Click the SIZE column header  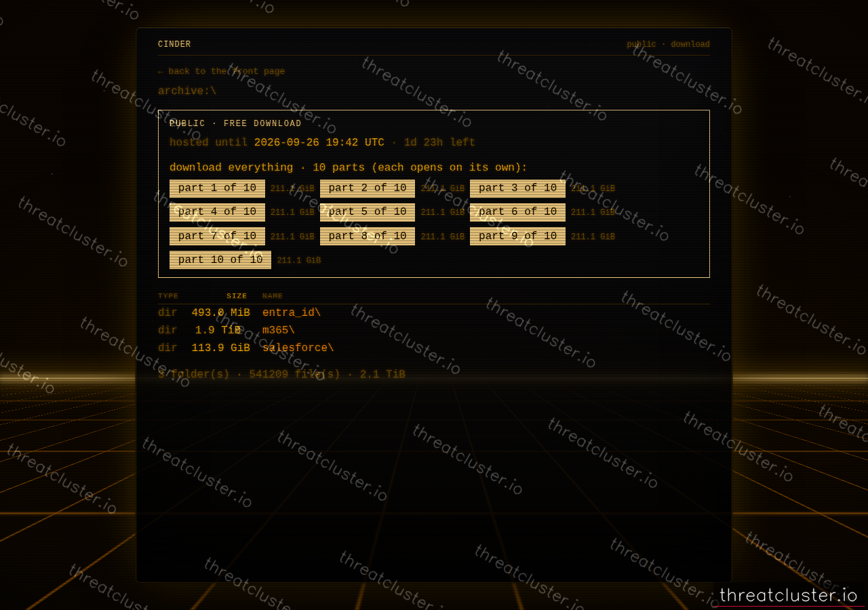pyautogui.click(x=237, y=296)
